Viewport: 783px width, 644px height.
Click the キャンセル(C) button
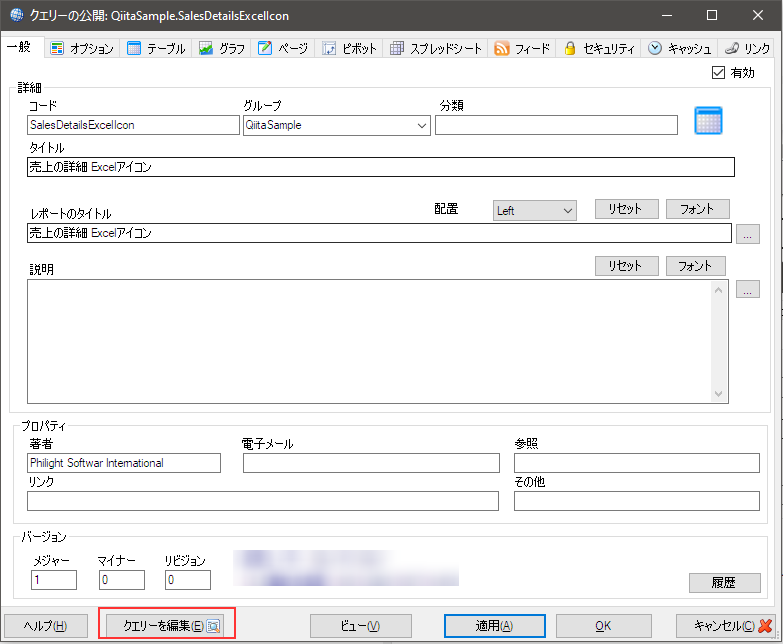tap(726, 626)
